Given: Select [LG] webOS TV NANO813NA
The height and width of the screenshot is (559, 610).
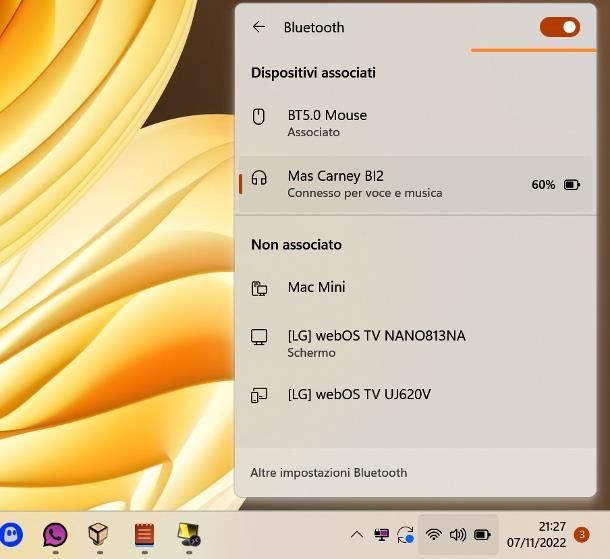Looking at the screenshot, I should [x=415, y=343].
